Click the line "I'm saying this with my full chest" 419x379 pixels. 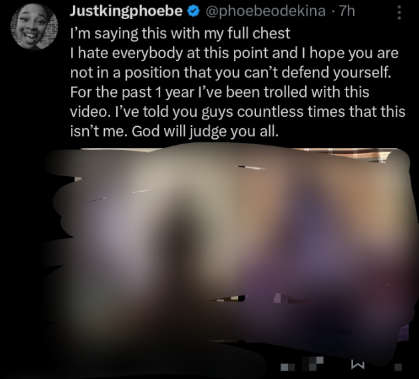click(x=180, y=33)
